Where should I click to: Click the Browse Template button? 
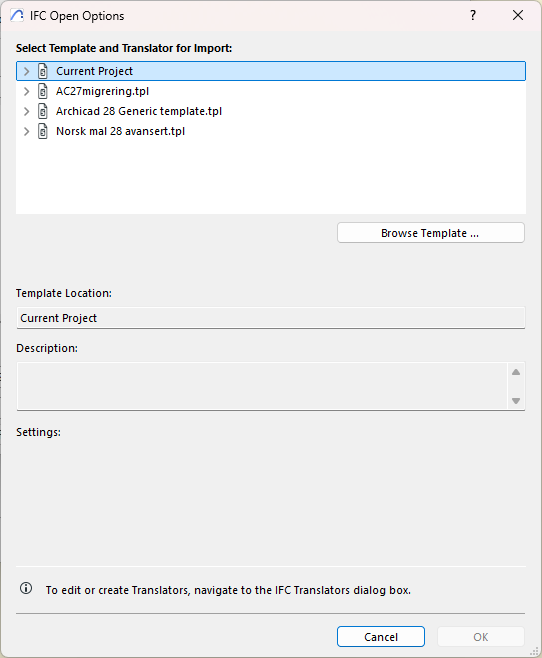click(x=431, y=233)
